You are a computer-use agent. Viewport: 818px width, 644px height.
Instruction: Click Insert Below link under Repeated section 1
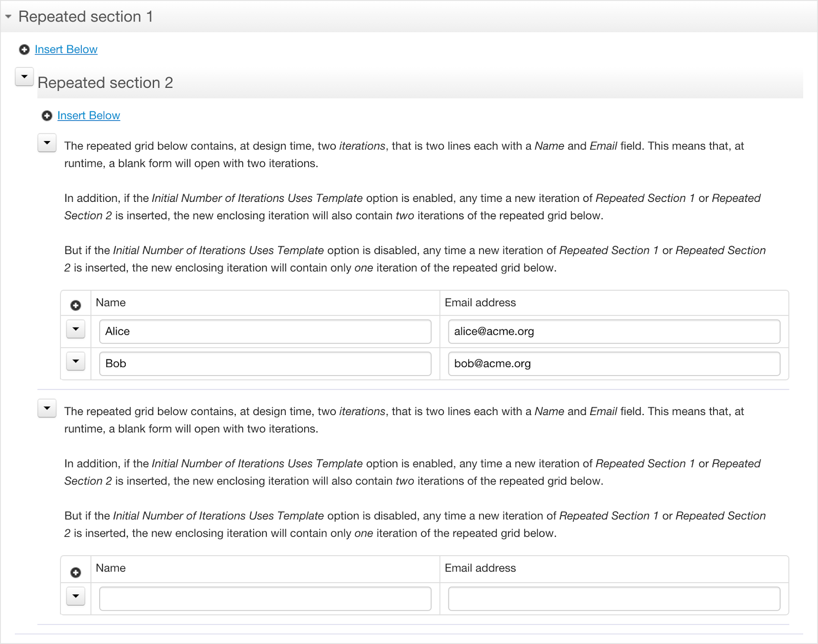point(66,50)
